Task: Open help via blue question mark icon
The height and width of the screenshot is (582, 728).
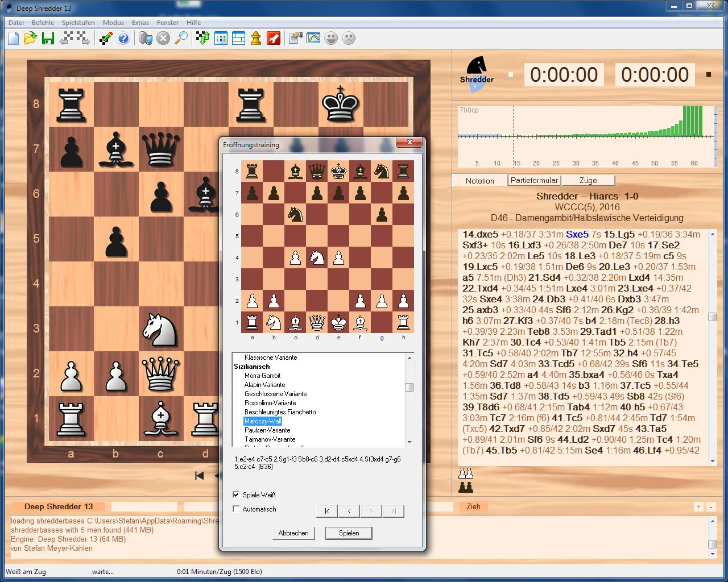Action: (123, 38)
